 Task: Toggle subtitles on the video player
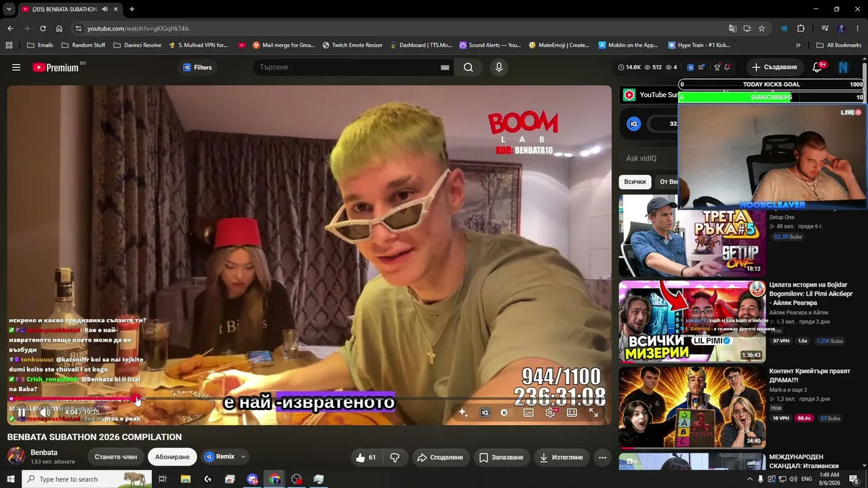[528, 412]
